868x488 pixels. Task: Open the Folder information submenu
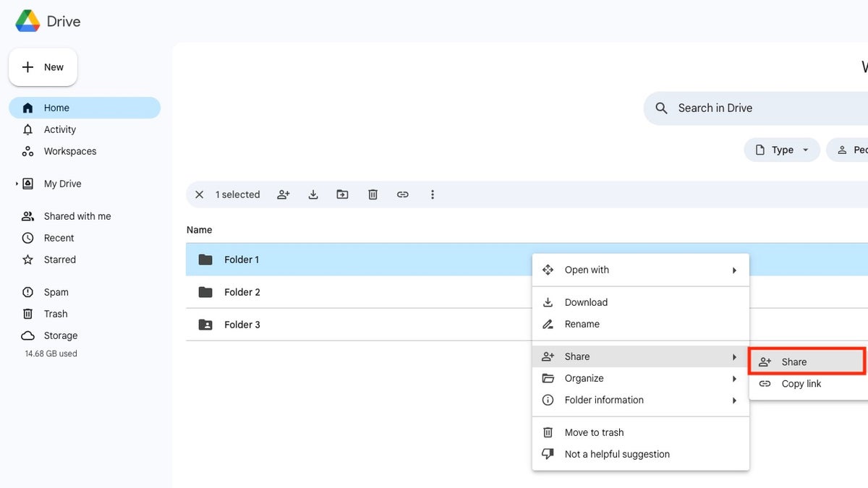(x=641, y=400)
